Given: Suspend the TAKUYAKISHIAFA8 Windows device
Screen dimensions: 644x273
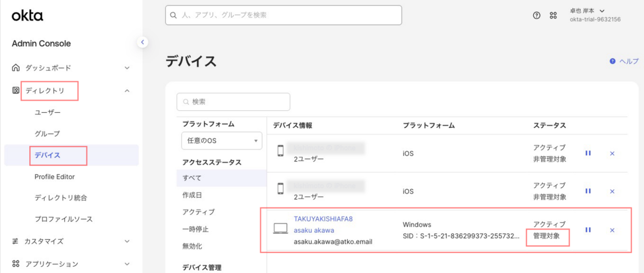Looking at the screenshot, I should pos(588,230).
